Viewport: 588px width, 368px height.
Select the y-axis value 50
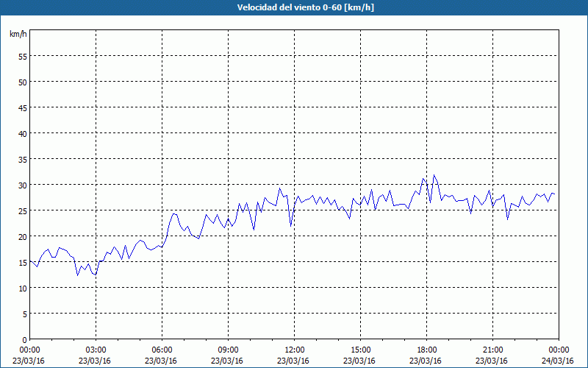[23, 82]
